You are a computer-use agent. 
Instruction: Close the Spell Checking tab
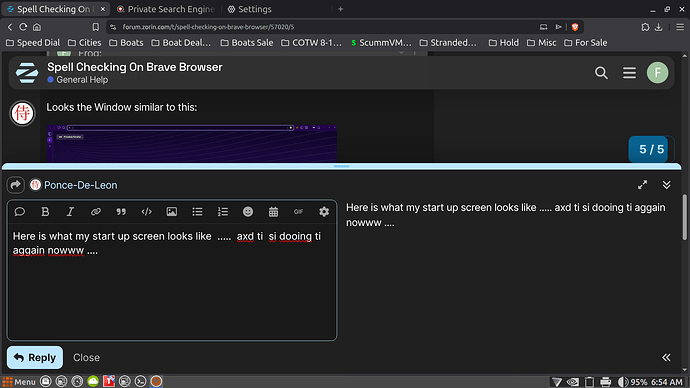click(x=103, y=9)
